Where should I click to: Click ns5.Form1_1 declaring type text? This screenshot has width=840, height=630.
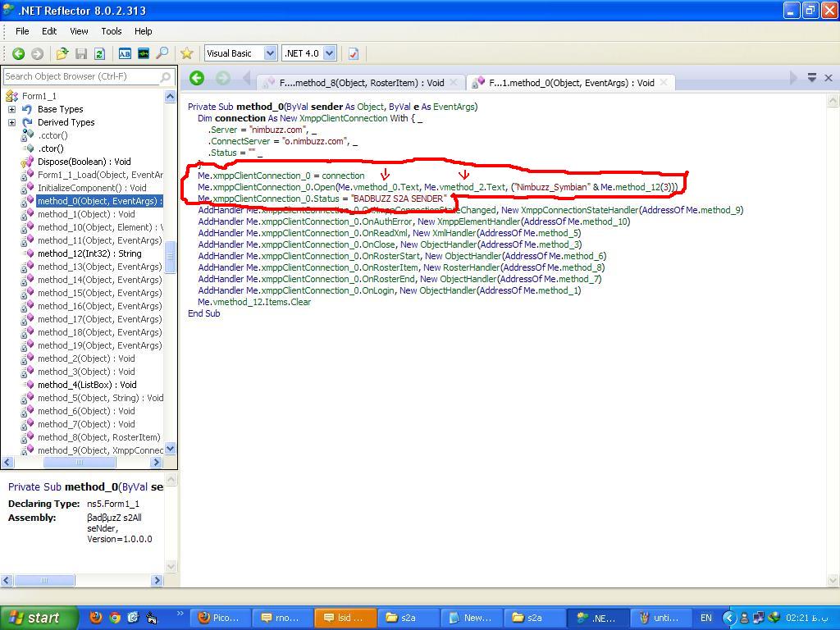pos(113,504)
